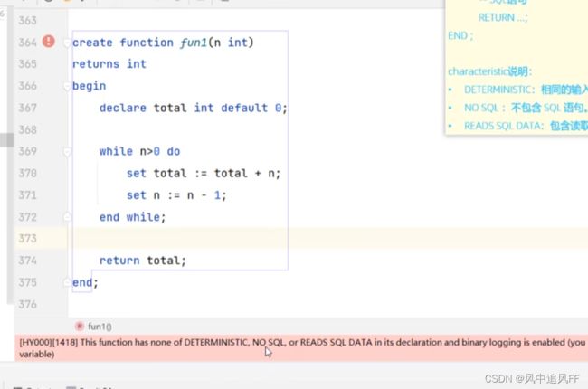
Task: Click 'END ;' in the yellow note
Action: (x=460, y=35)
